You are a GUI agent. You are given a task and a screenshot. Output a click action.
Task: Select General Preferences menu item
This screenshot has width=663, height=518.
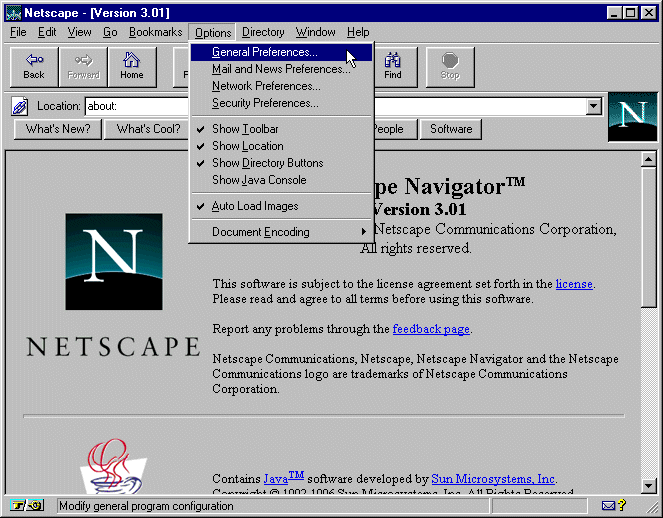(281, 52)
